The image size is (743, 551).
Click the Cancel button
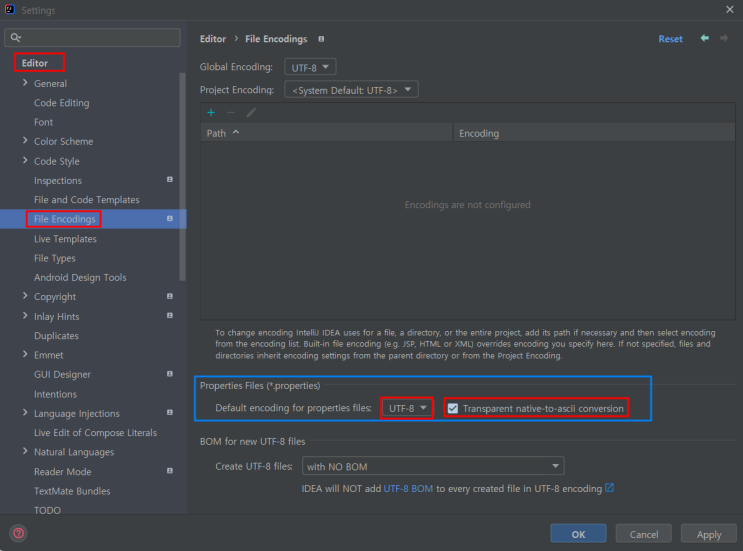point(643,534)
